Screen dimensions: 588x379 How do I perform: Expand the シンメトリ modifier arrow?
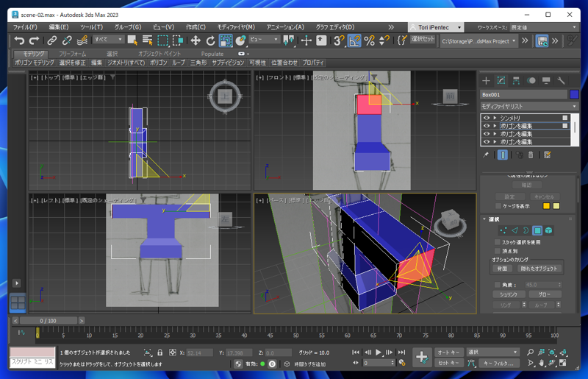pyautogui.click(x=495, y=118)
